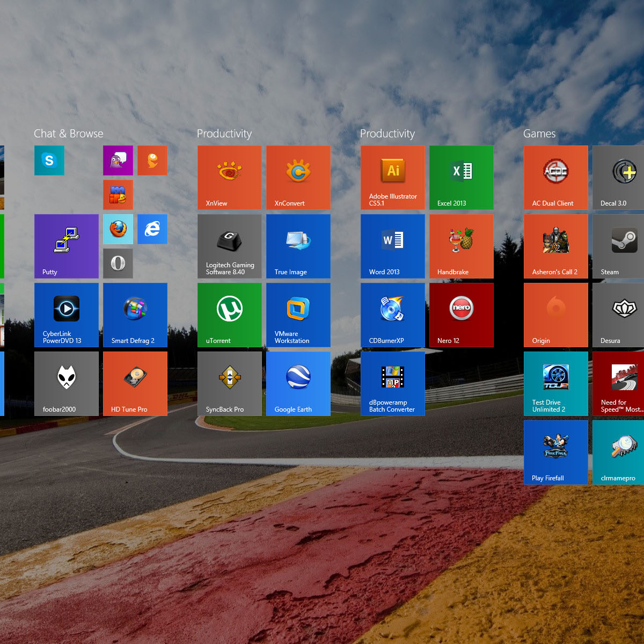Open the clrmamepro tile
Viewport: 644px width, 644px height.
pos(618,452)
